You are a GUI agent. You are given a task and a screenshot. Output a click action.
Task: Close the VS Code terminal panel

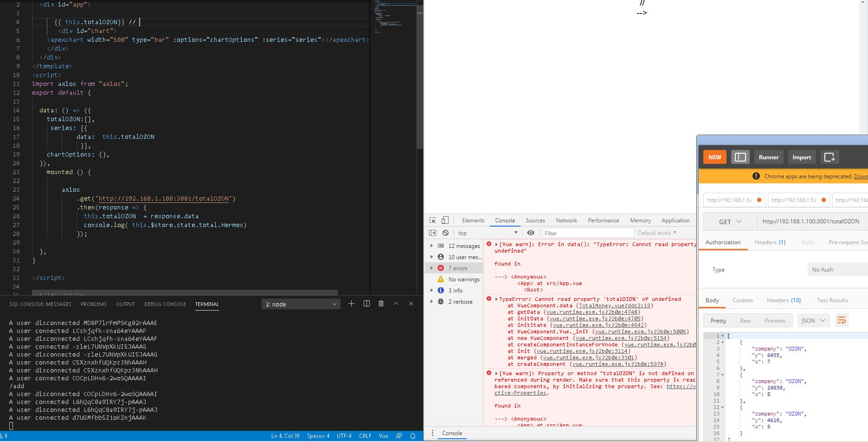[411, 304]
